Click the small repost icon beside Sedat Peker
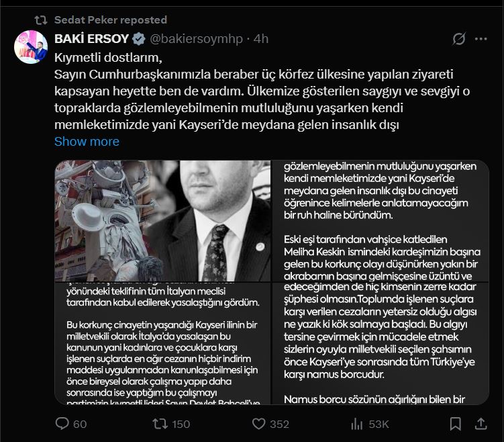 click(x=40, y=20)
